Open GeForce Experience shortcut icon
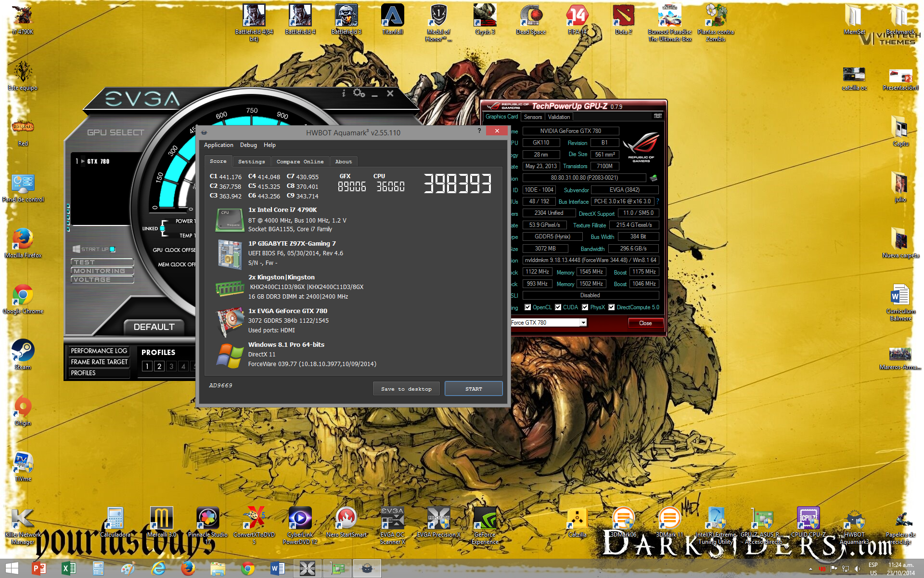The image size is (924, 578). pos(485,525)
